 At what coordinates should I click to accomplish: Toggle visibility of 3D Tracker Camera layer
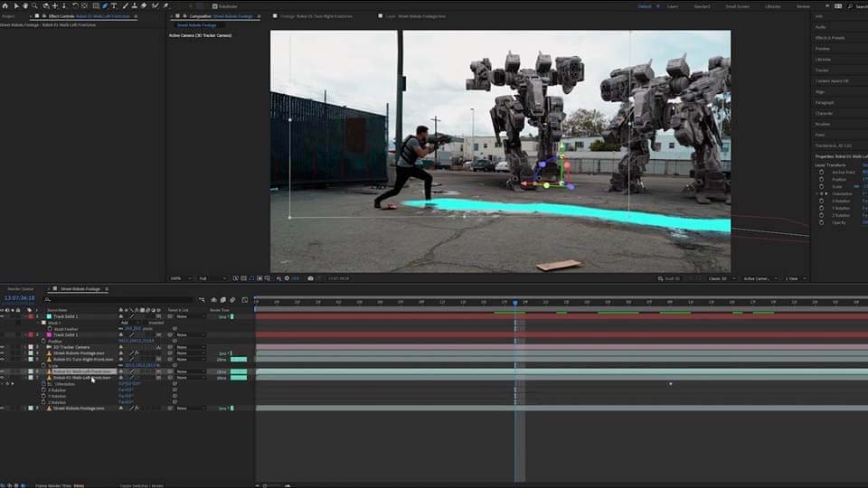3,347
